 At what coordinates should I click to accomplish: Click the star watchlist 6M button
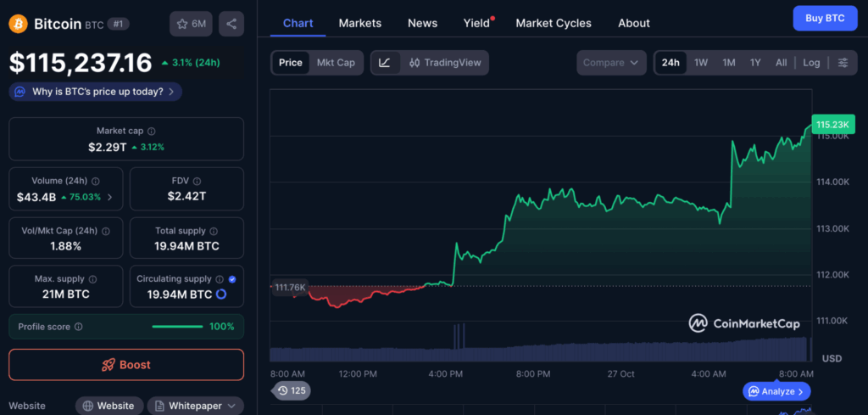tap(191, 24)
